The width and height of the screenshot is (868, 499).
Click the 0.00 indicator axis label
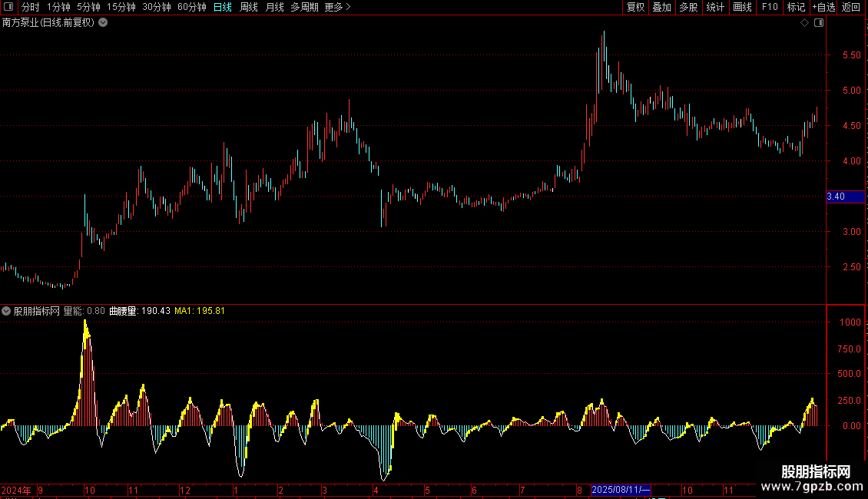click(x=851, y=426)
